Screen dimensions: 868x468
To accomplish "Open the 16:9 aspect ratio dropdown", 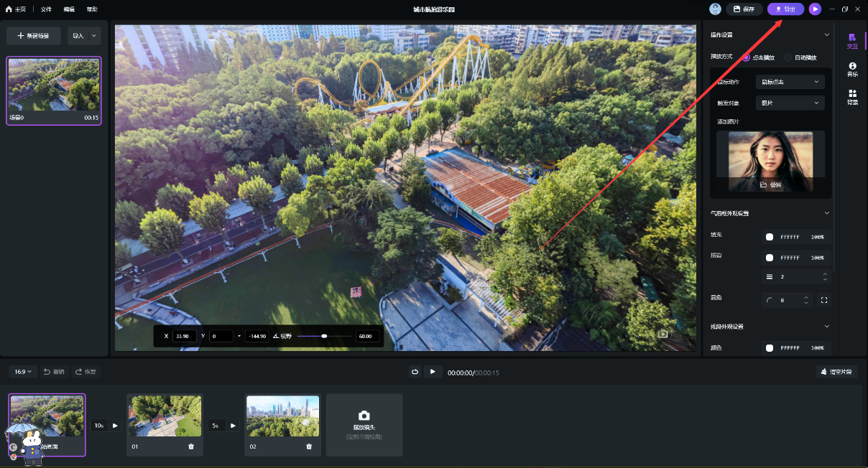I will [x=24, y=372].
